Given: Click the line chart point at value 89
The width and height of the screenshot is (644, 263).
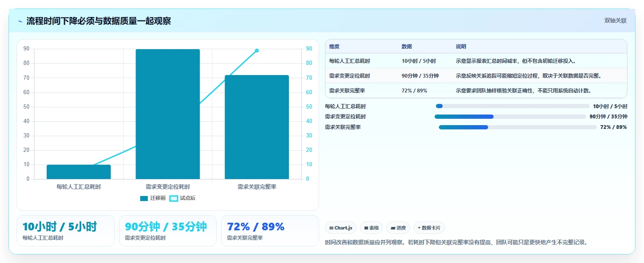Looking at the screenshot, I should tap(257, 50).
